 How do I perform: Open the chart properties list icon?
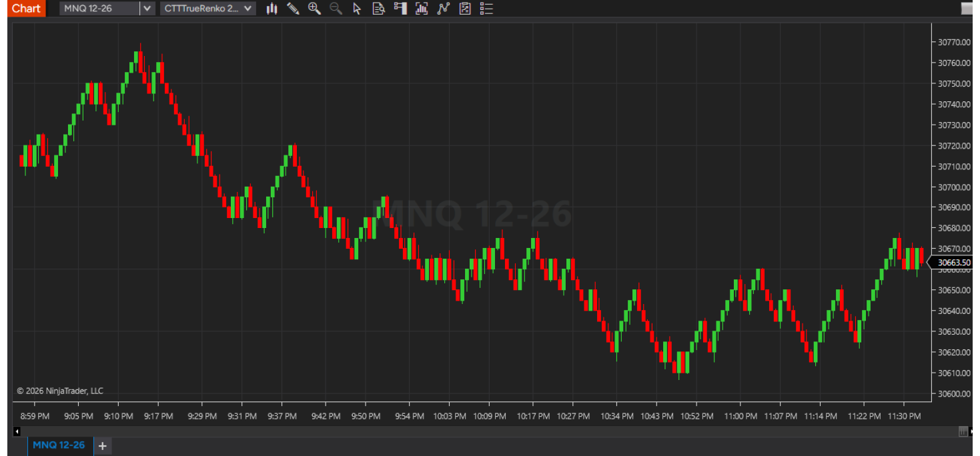(486, 9)
